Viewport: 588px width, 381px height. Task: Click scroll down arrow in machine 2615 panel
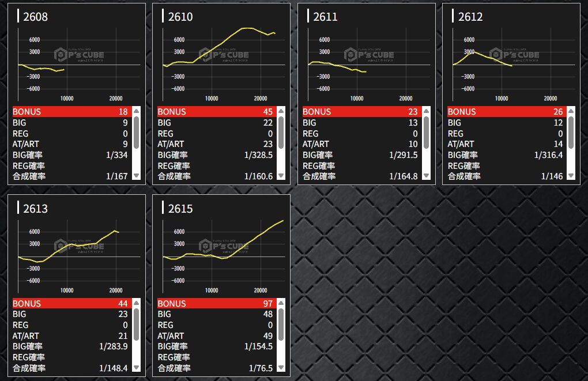(x=281, y=368)
